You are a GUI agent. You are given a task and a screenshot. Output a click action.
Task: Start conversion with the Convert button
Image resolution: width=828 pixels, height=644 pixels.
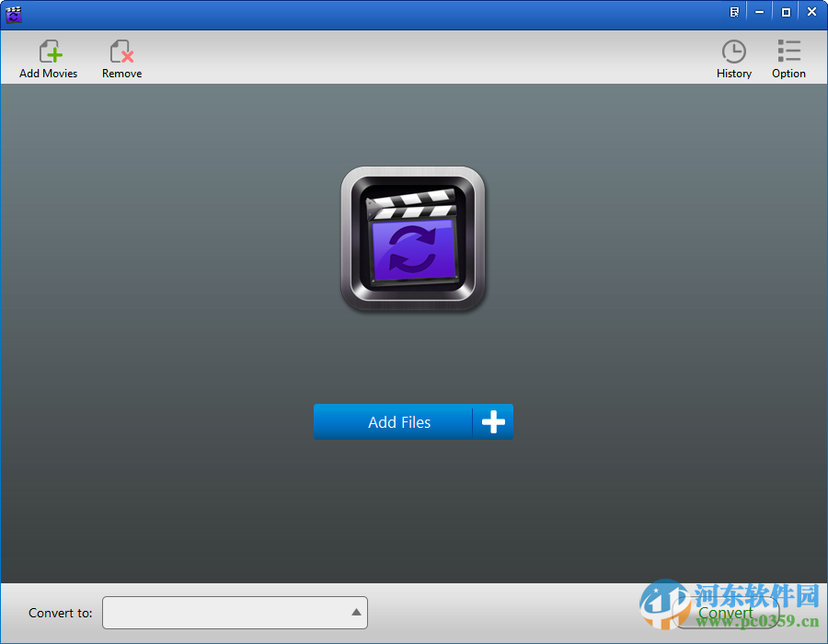point(726,612)
